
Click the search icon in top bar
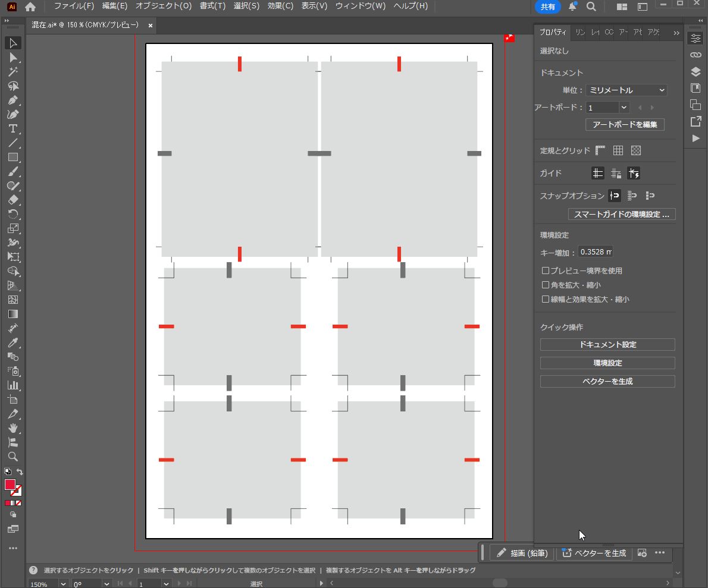click(x=591, y=7)
